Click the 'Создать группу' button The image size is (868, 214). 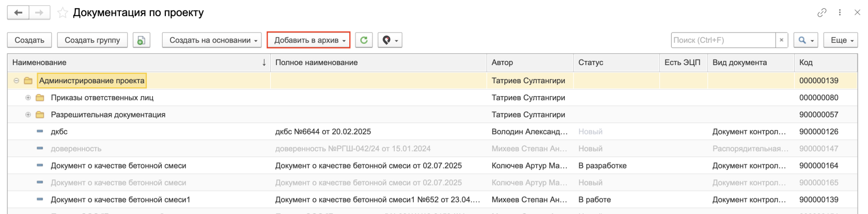click(x=92, y=40)
